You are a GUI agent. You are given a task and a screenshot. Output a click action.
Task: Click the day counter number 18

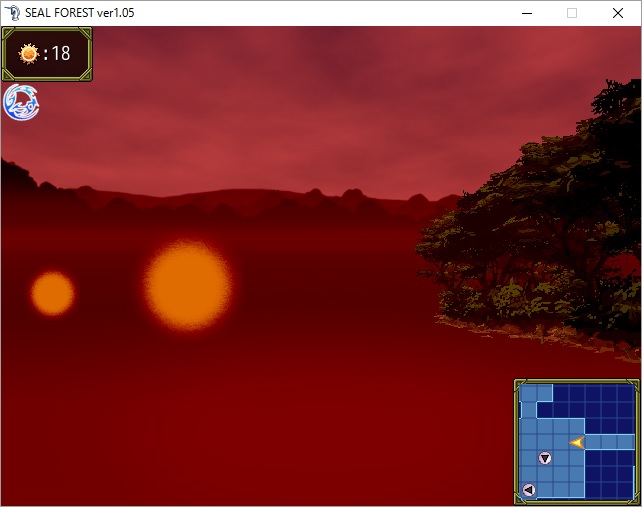coord(61,54)
